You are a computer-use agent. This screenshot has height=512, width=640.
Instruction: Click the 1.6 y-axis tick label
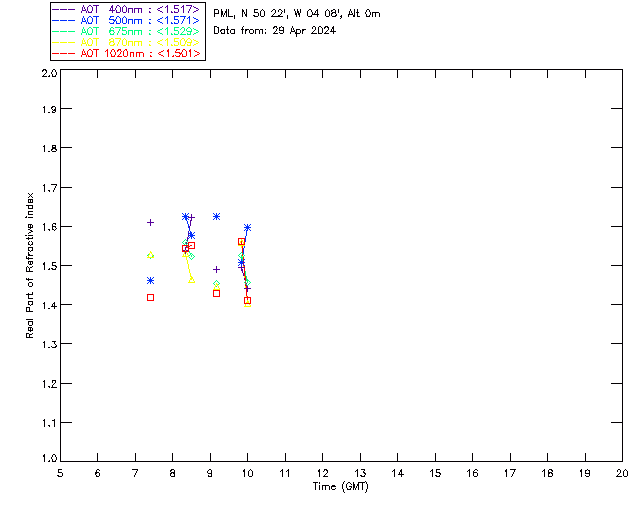coord(49,227)
